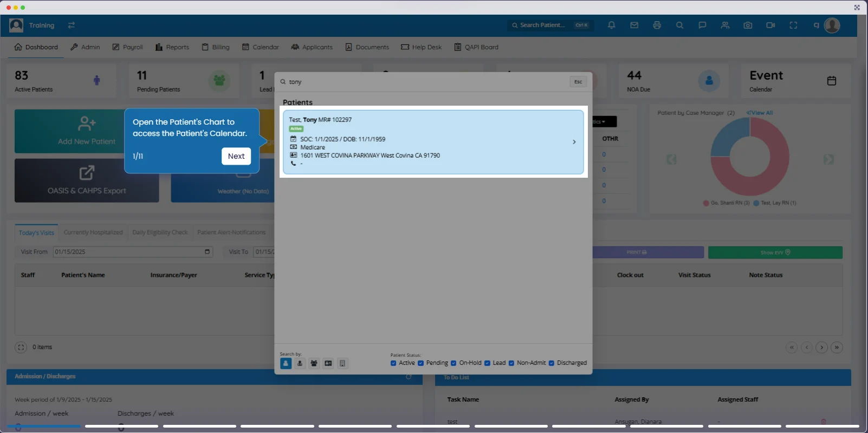Image resolution: width=868 pixels, height=433 pixels.
Task: Open the mail envelope icon
Action: 634,25
